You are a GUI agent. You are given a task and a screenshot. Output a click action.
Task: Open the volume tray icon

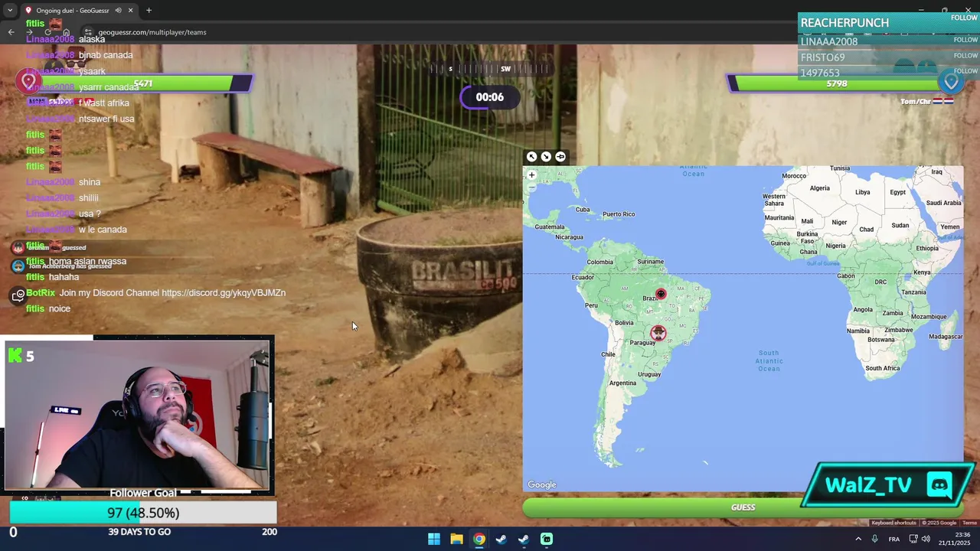point(926,539)
